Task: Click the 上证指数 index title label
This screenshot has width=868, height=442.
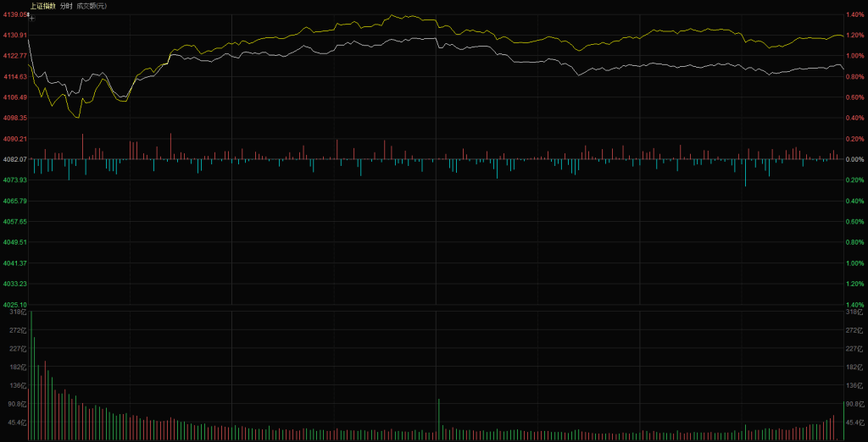Action: (43, 6)
